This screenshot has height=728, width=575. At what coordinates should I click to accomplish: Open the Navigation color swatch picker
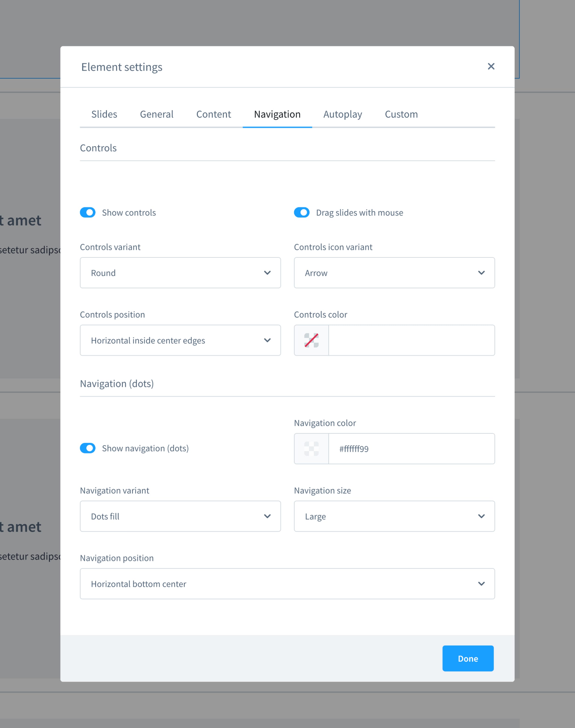pyautogui.click(x=311, y=449)
